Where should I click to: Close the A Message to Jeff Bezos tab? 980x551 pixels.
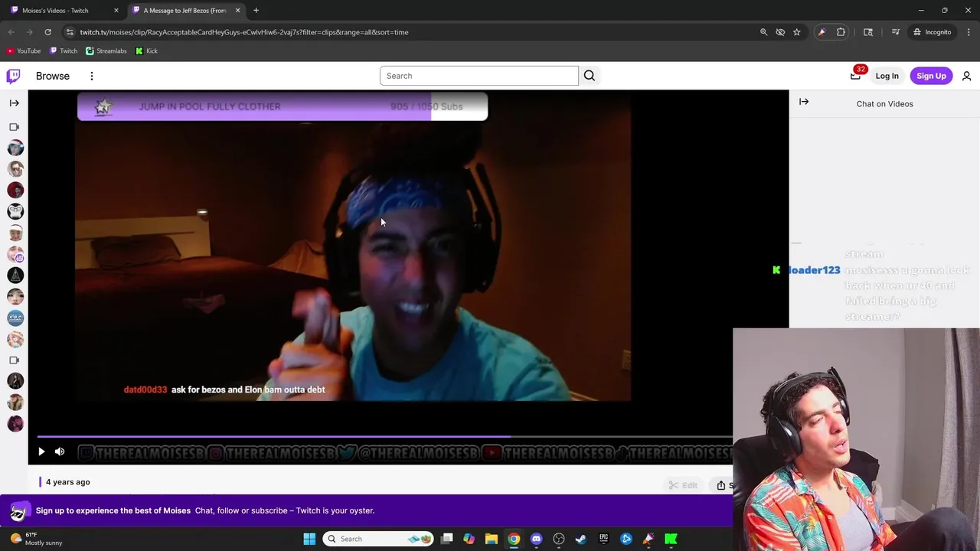(x=237, y=10)
